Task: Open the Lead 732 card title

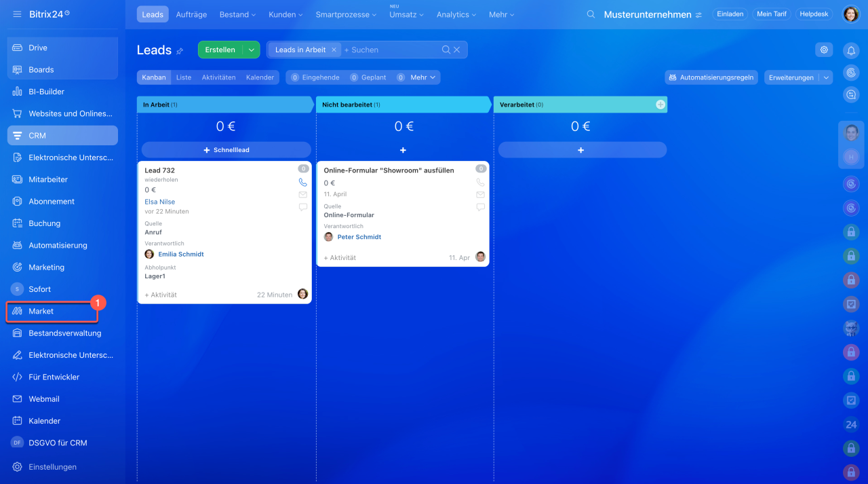Action: click(160, 170)
